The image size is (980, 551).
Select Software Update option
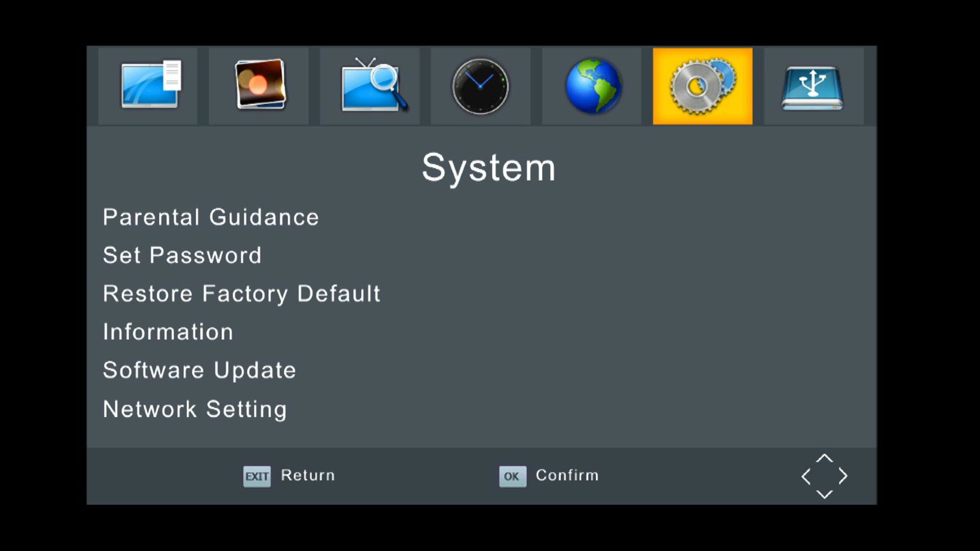[199, 370]
